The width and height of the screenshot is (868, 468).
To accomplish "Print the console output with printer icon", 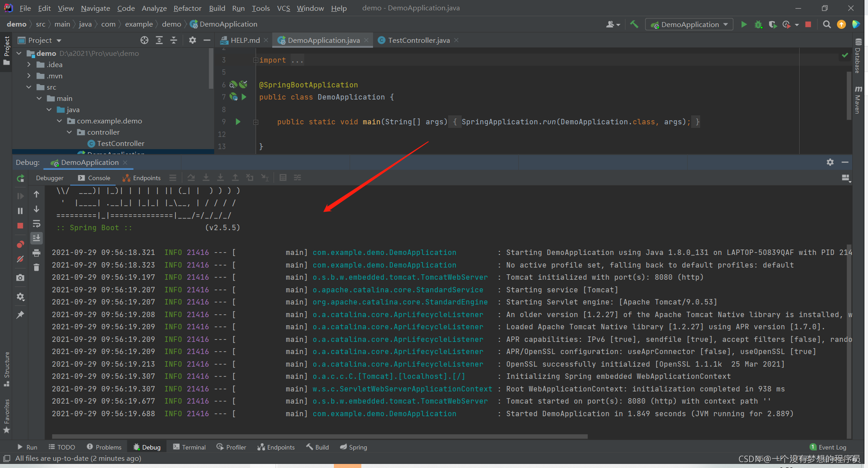I will (36, 253).
